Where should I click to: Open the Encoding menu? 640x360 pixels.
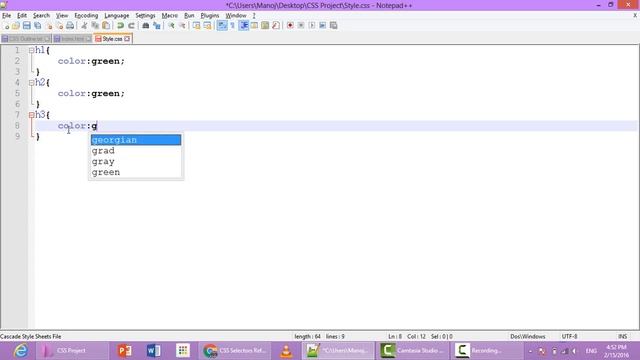click(x=86, y=16)
